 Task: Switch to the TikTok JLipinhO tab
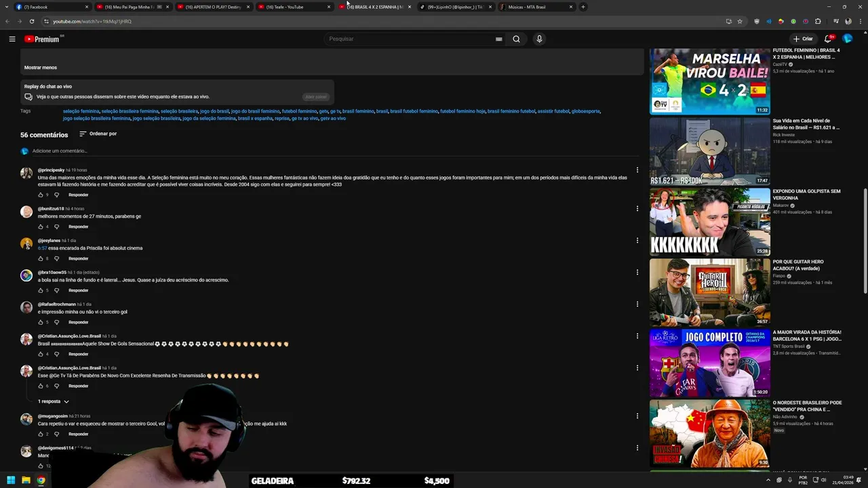pyautogui.click(x=456, y=7)
